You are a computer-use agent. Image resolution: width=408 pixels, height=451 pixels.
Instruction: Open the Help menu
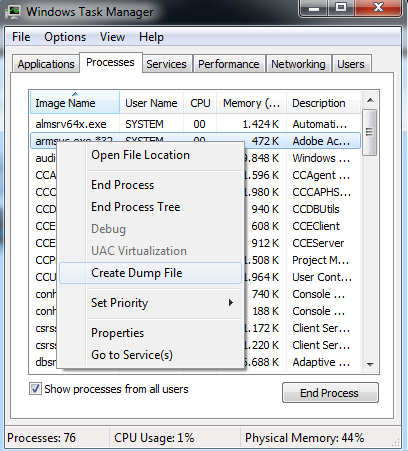point(151,37)
